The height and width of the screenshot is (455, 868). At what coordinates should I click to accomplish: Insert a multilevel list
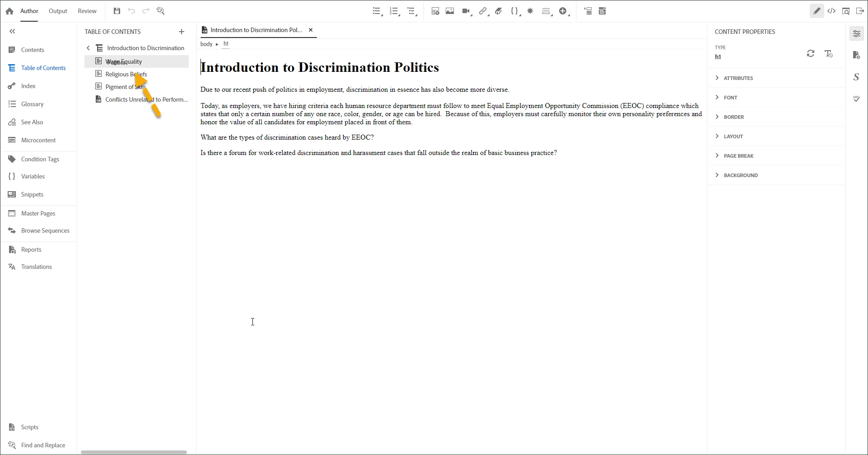point(412,11)
